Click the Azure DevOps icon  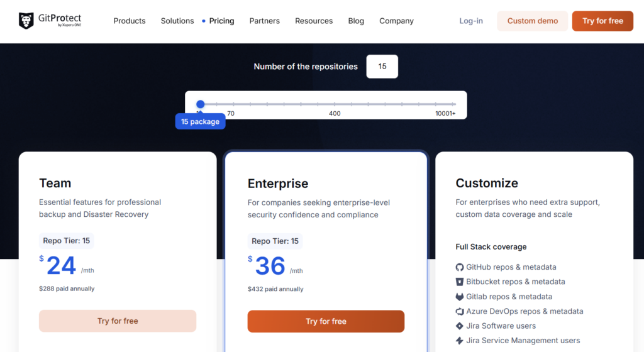460,311
